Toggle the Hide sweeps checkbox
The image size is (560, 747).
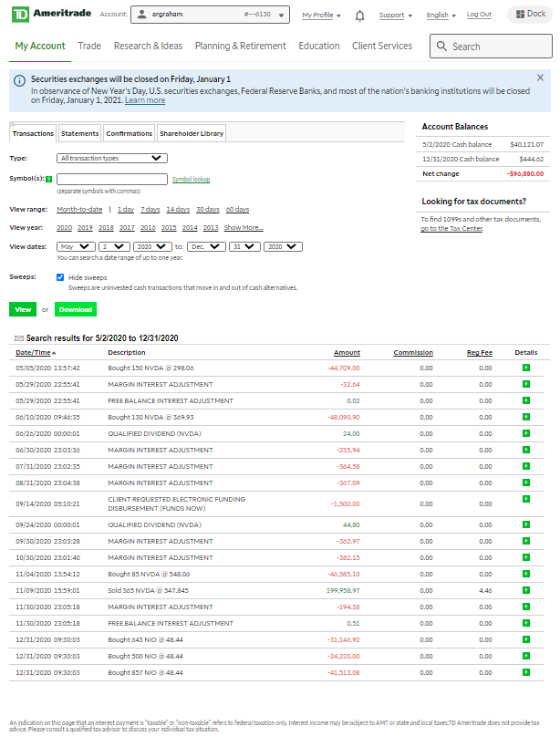(x=60, y=277)
